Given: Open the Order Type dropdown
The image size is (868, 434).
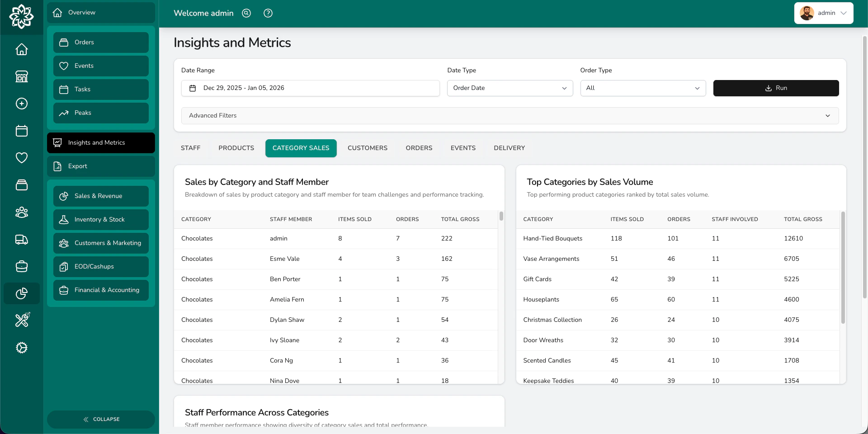Looking at the screenshot, I should pos(642,88).
